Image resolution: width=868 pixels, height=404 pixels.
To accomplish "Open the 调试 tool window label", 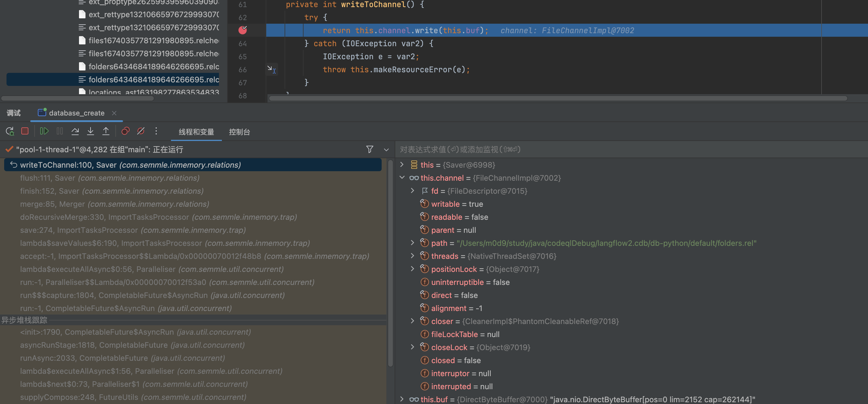I will 14,113.
